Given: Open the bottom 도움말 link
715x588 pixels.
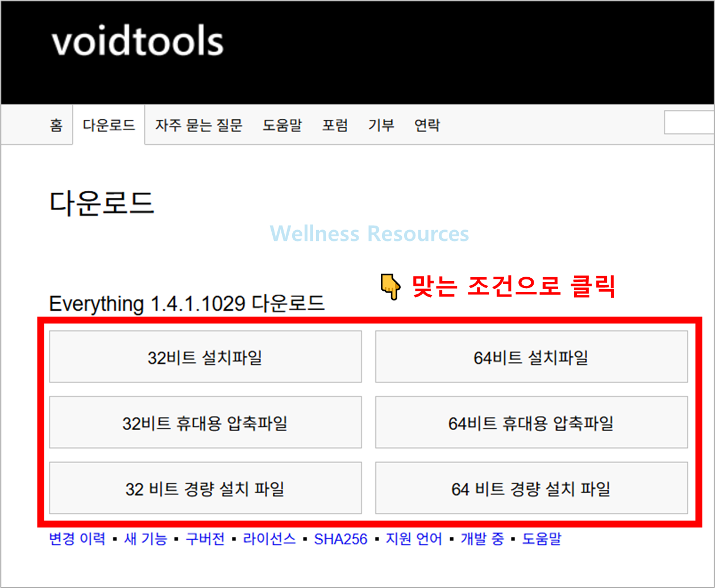Looking at the screenshot, I should pyautogui.click(x=542, y=539).
